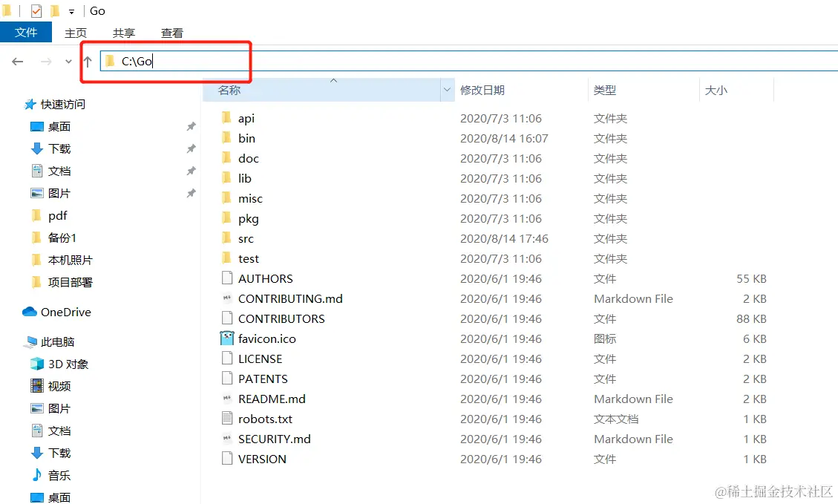The image size is (838, 504).
Task: Click the 图标 type of favicon.ico
Action: (604, 339)
